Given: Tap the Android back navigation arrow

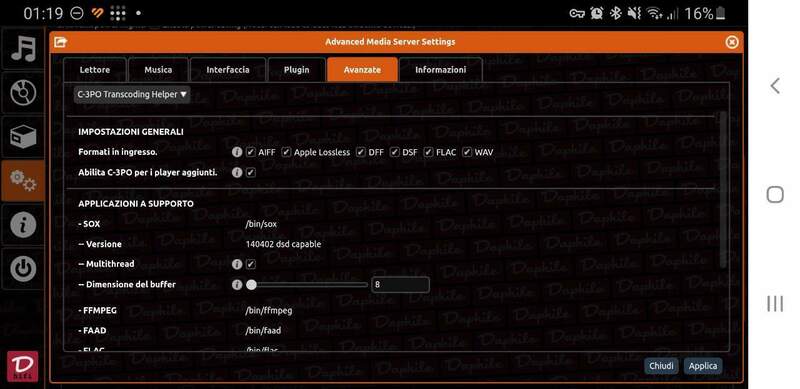Looking at the screenshot, I should [775, 85].
